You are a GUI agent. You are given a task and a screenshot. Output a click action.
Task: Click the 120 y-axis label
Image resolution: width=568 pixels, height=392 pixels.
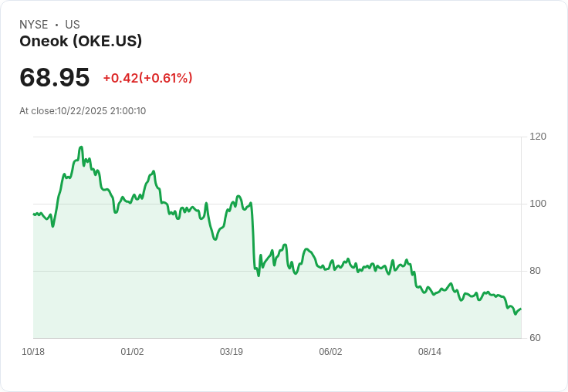coord(538,137)
